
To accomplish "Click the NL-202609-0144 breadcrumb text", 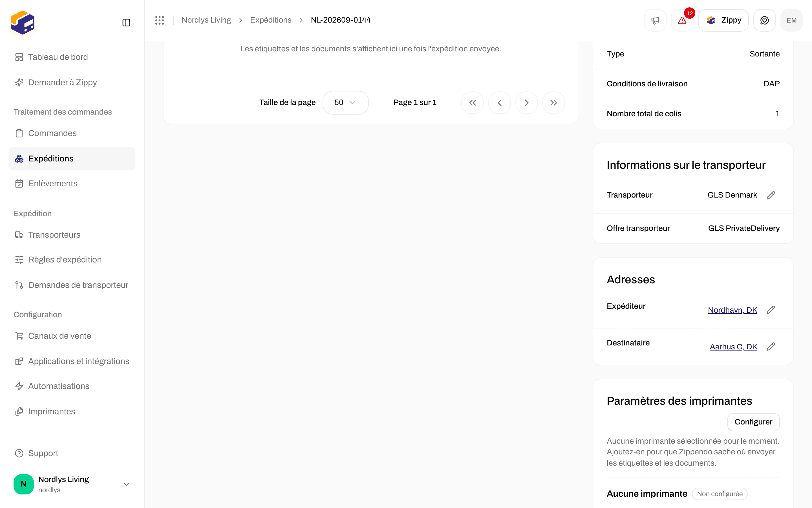I will click(341, 20).
